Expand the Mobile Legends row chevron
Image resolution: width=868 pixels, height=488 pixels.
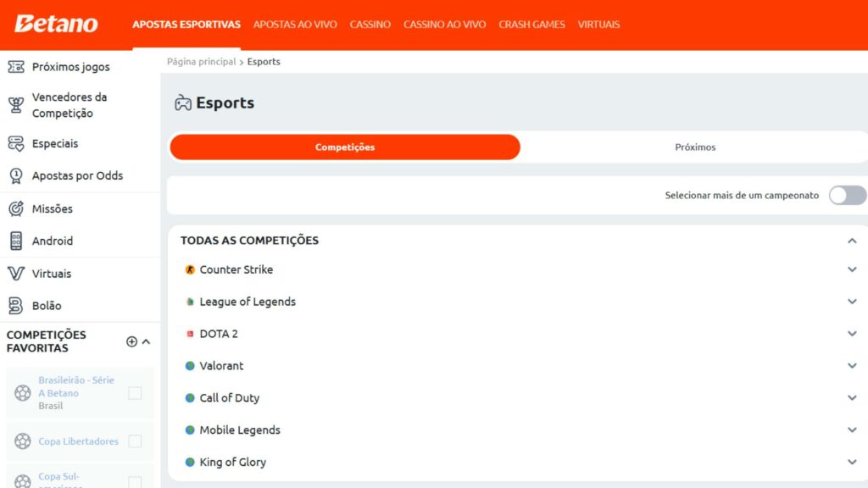click(x=852, y=430)
